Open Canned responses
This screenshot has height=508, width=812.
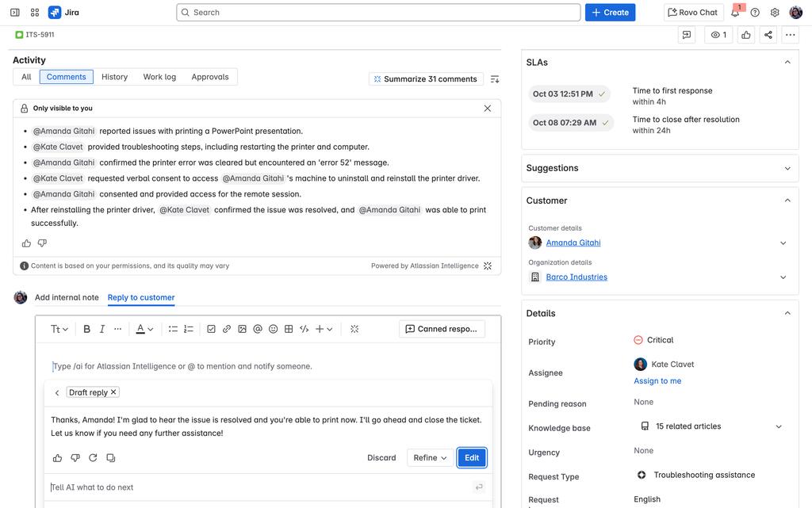[442, 329]
